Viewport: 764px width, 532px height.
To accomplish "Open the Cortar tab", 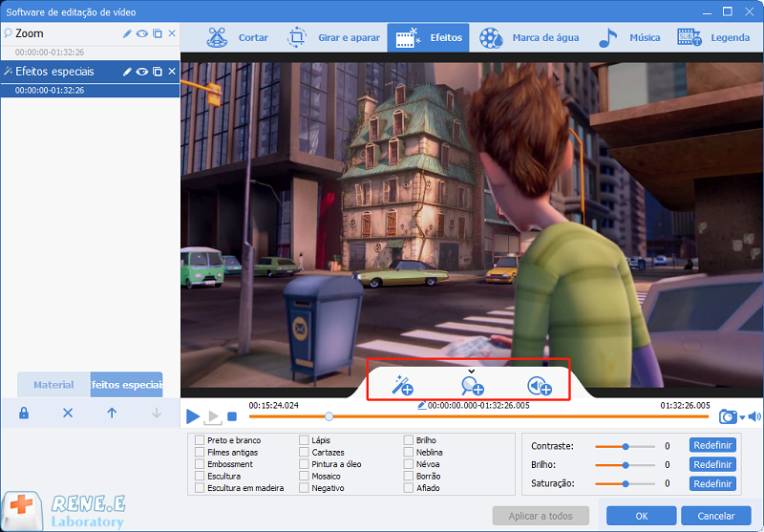I will pyautogui.click(x=237, y=37).
